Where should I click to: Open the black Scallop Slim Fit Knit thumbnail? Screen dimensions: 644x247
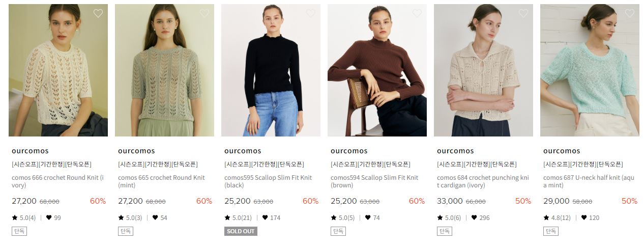point(271,70)
